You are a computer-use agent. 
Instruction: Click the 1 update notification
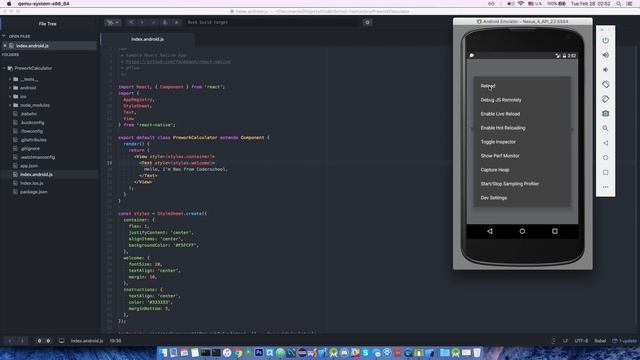(x=624, y=341)
